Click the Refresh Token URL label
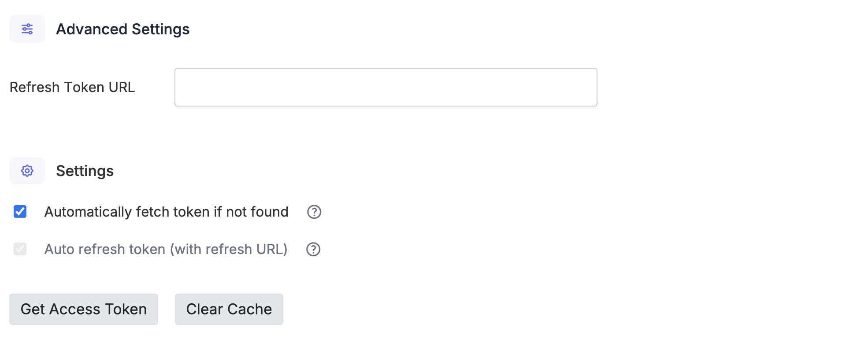The image size is (868, 339). tap(74, 87)
